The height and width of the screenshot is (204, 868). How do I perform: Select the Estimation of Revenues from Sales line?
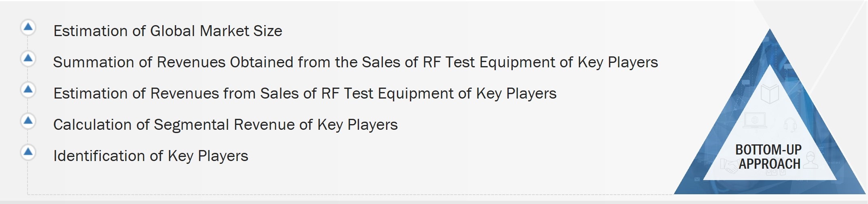click(x=305, y=93)
